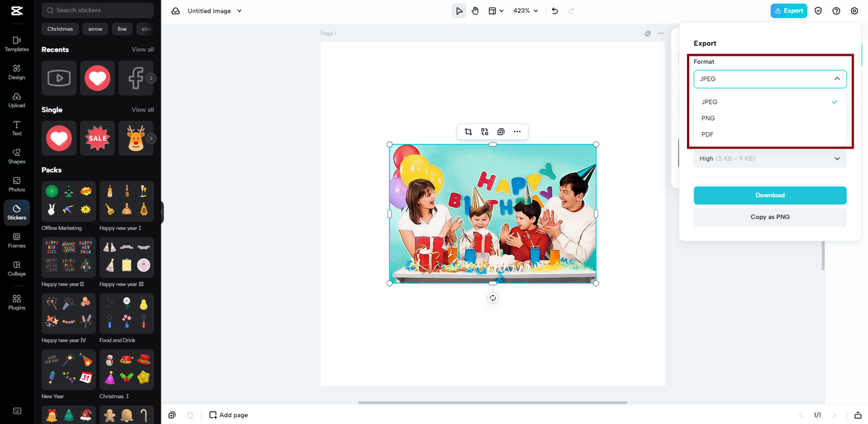Undo the last action
This screenshot has height=424, width=868.
pyautogui.click(x=555, y=11)
